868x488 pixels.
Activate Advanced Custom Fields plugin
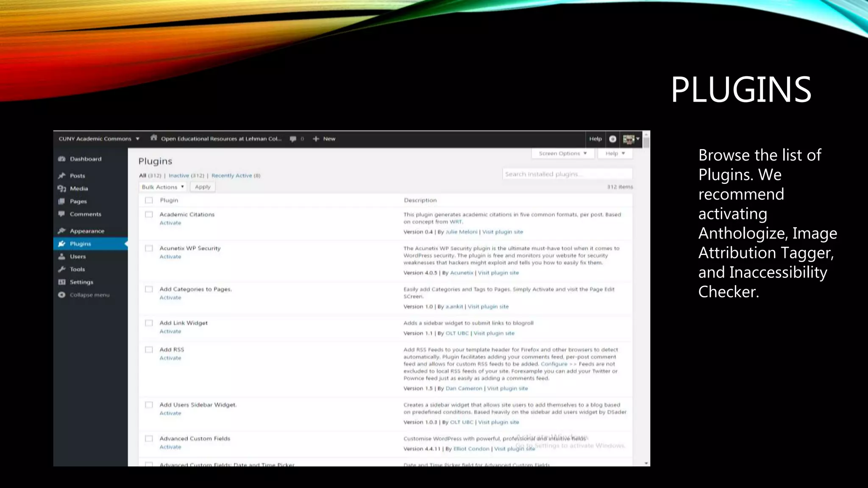point(170,447)
